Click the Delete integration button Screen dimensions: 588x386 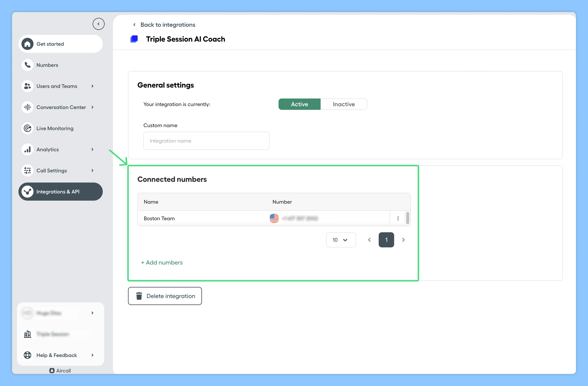165,296
